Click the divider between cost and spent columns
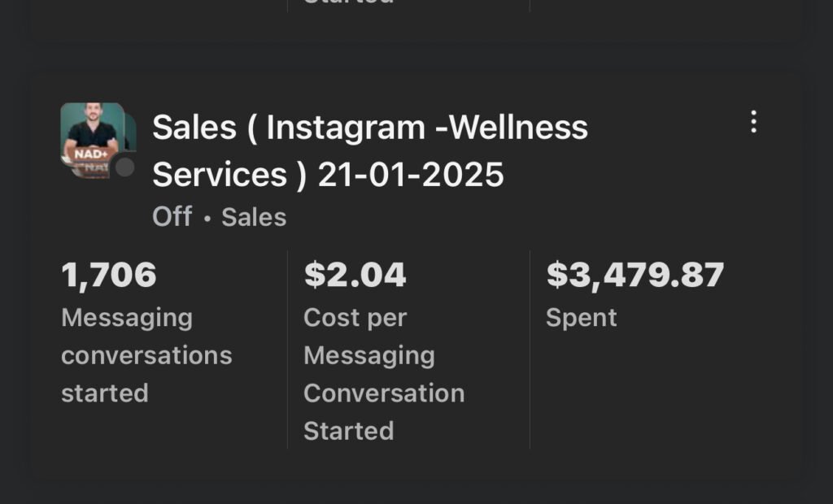The height and width of the screenshot is (504, 833). 530,350
